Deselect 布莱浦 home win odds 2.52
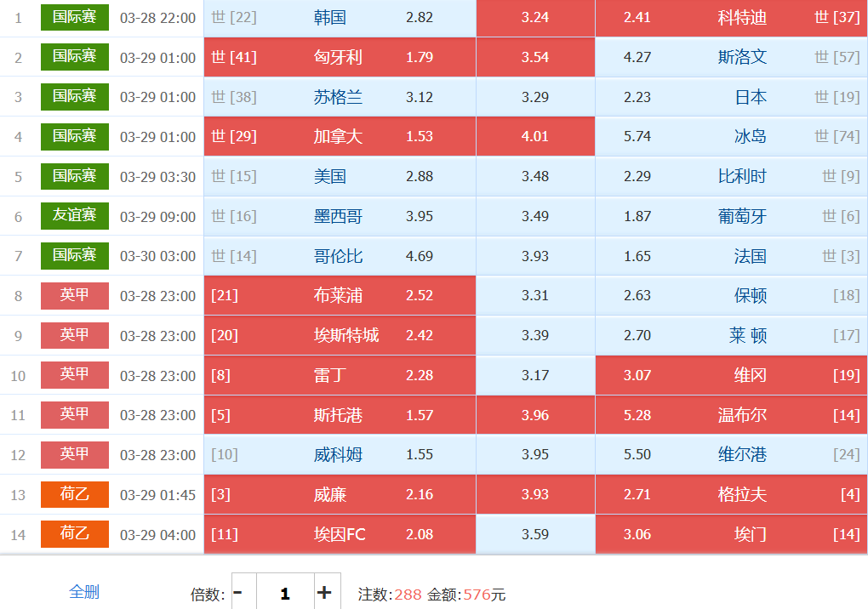Viewport: 868px width, 609px height. (340, 296)
